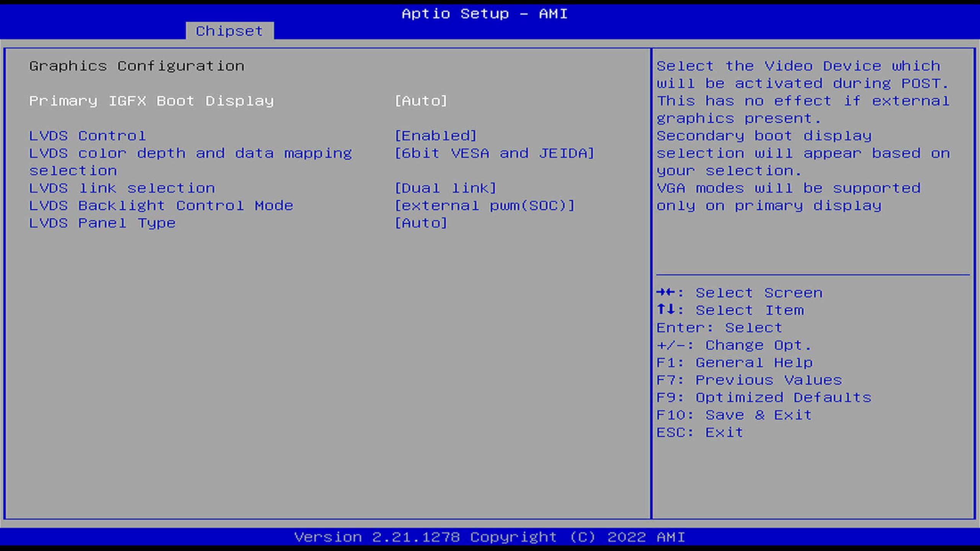The width and height of the screenshot is (980, 551).
Task: Click the F1: General Help hint
Action: point(734,363)
